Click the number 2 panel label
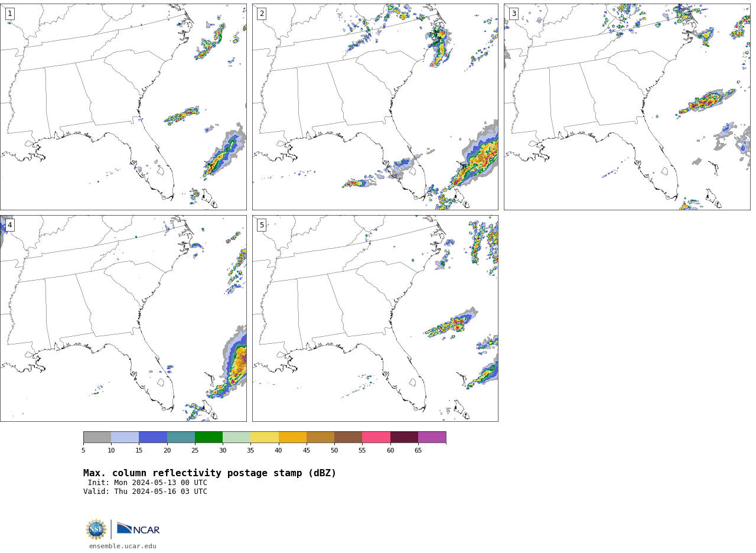 click(262, 14)
